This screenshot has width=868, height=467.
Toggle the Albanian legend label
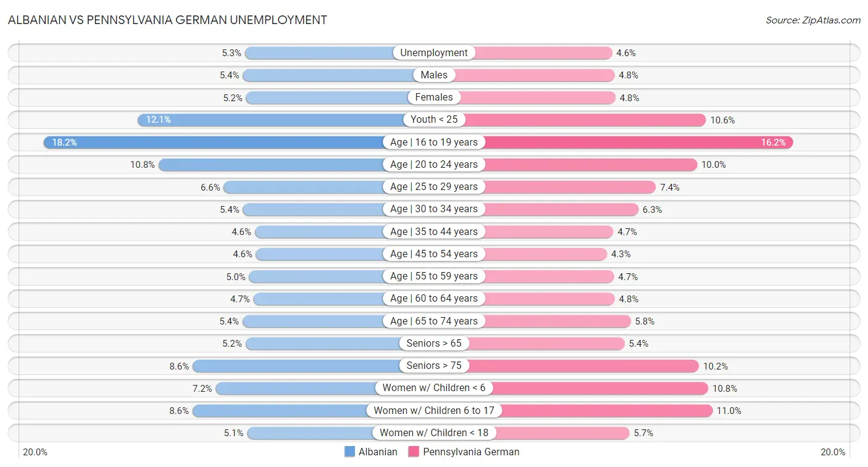point(378,452)
